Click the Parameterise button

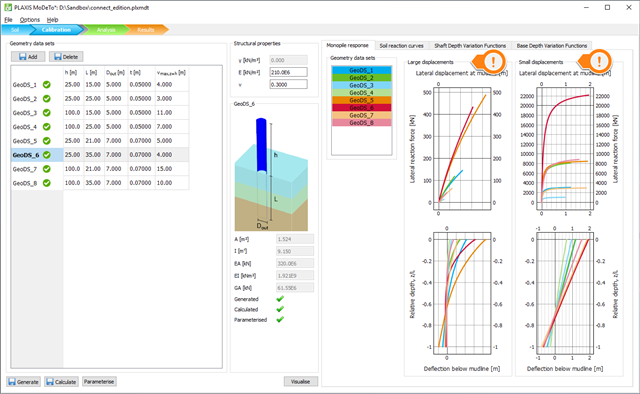click(99, 382)
